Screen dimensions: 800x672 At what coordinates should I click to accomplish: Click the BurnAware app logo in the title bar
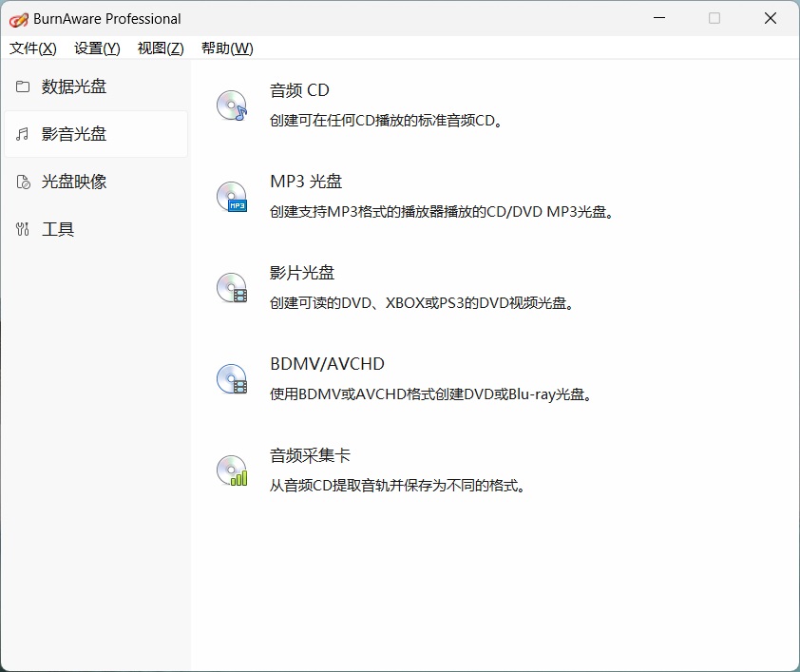click(x=18, y=20)
